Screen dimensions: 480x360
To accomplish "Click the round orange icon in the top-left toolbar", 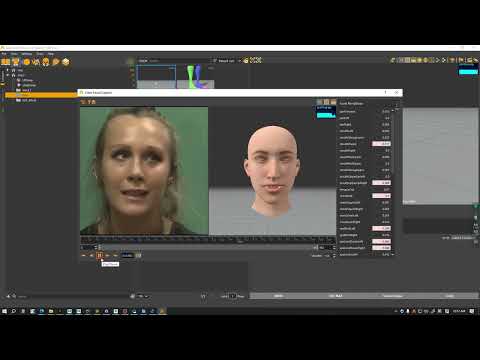I will pos(26,62).
